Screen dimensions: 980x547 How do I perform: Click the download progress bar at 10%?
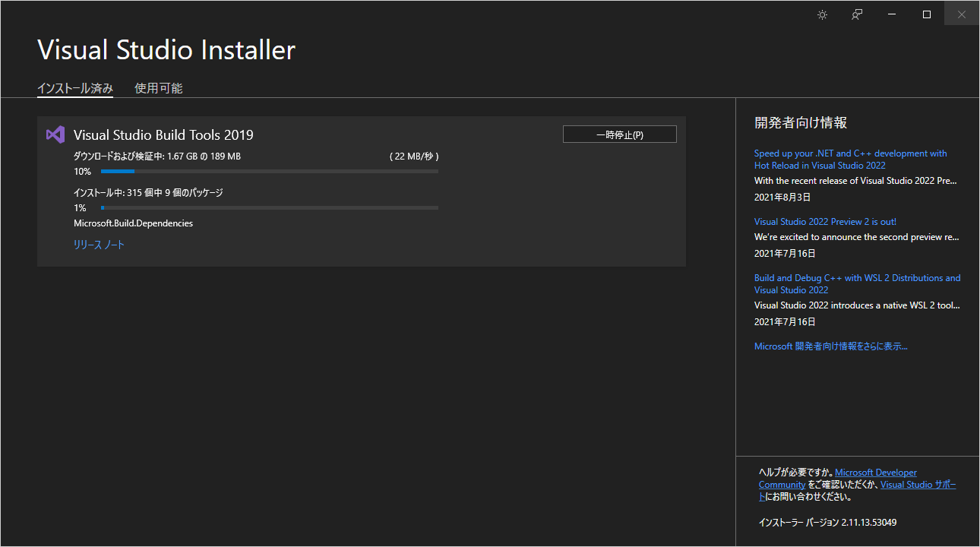tap(270, 171)
